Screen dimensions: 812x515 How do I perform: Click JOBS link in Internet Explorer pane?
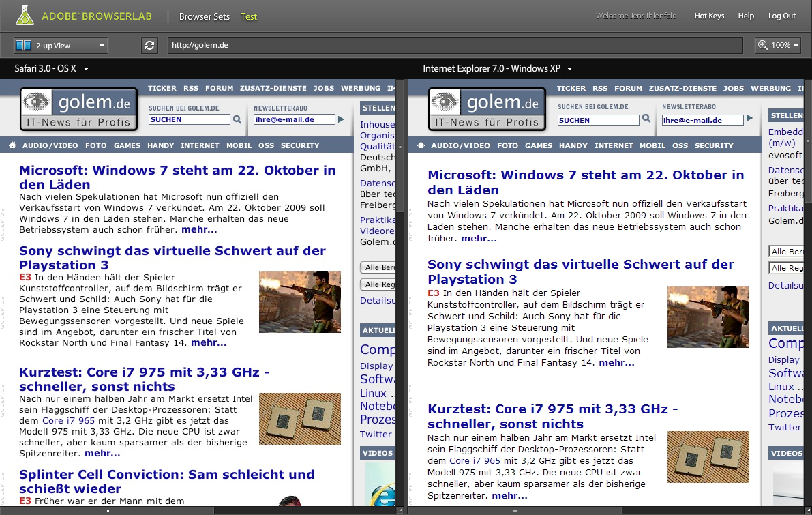tap(734, 88)
